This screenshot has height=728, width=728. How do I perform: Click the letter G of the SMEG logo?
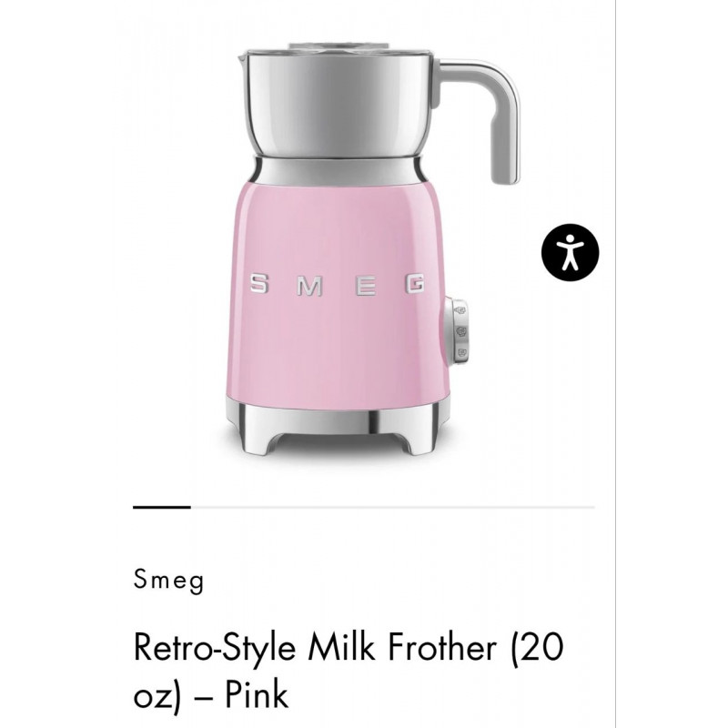tap(414, 287)
